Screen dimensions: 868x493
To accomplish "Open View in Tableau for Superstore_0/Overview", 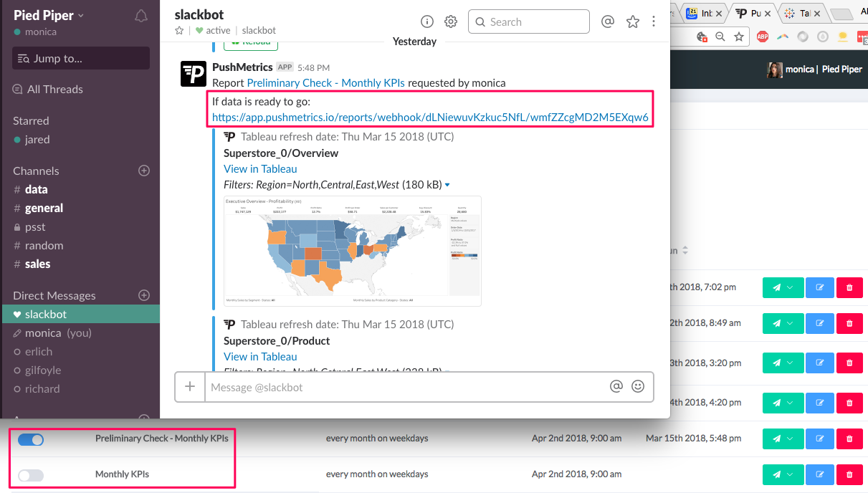I will click(x=260, y=168).
